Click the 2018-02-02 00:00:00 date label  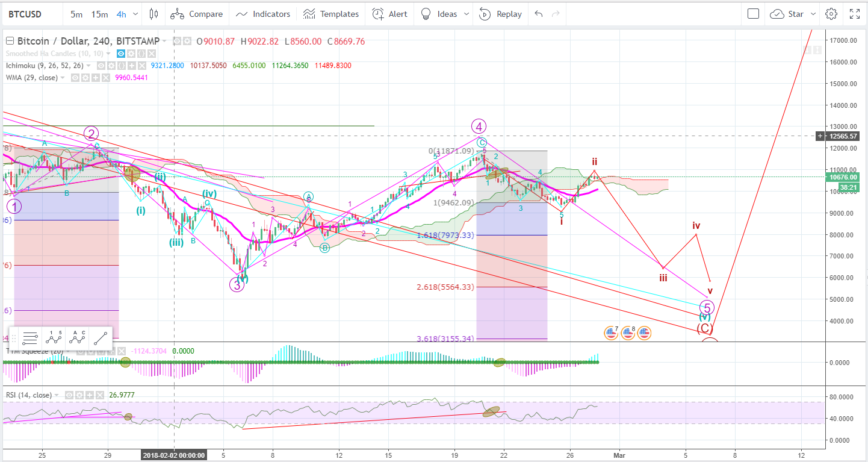(174, 455)
